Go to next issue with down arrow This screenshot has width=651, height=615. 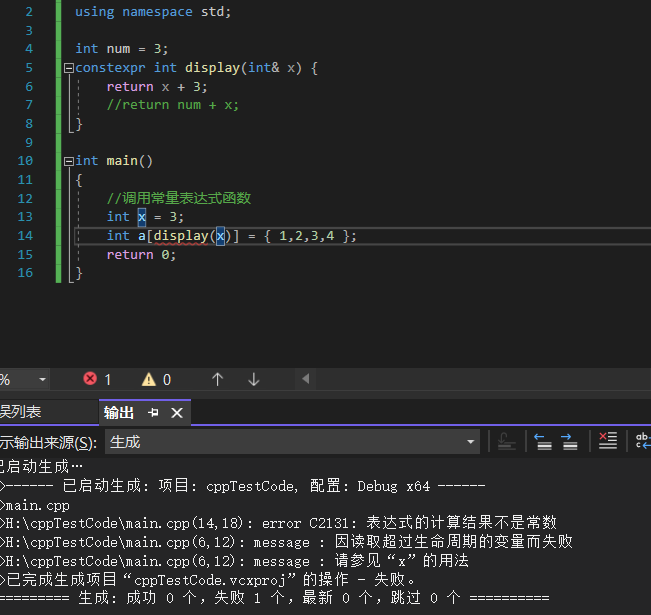pyautogui.click(x=254, y=380)
